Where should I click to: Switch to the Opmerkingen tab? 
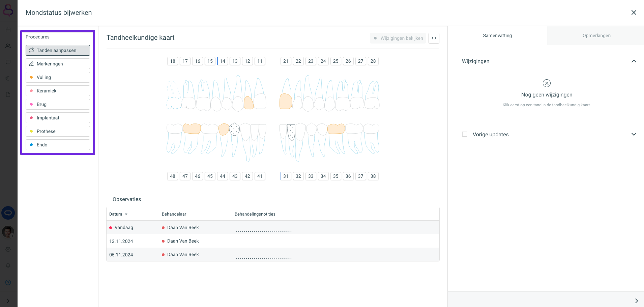596,35
